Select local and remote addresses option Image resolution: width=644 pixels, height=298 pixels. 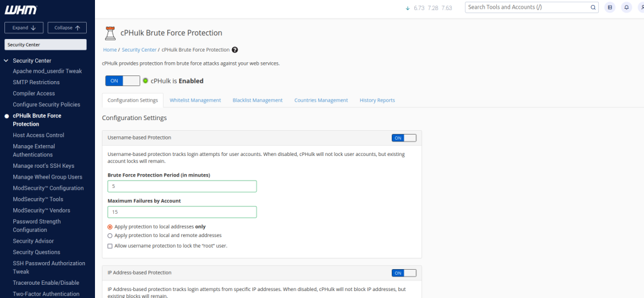point(110,235)
